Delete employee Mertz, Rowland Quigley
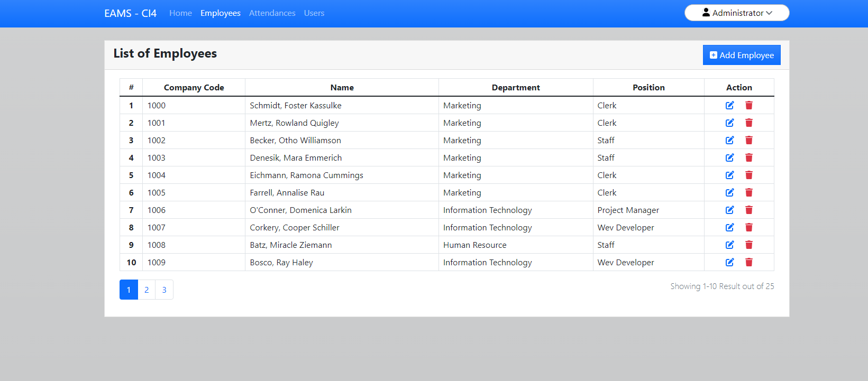 749,123
